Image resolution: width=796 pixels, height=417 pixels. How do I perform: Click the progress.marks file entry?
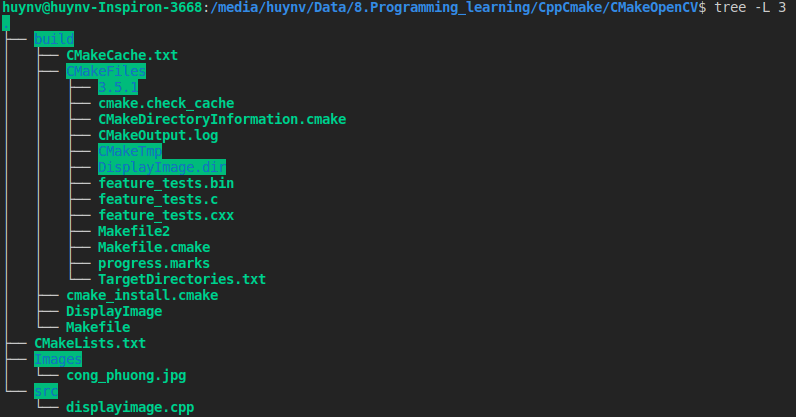154,263
